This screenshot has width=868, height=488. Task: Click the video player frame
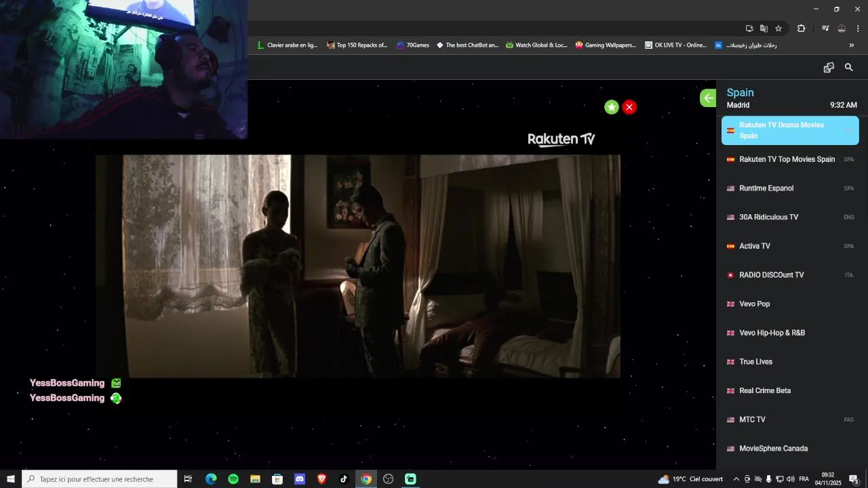[357, 266]
